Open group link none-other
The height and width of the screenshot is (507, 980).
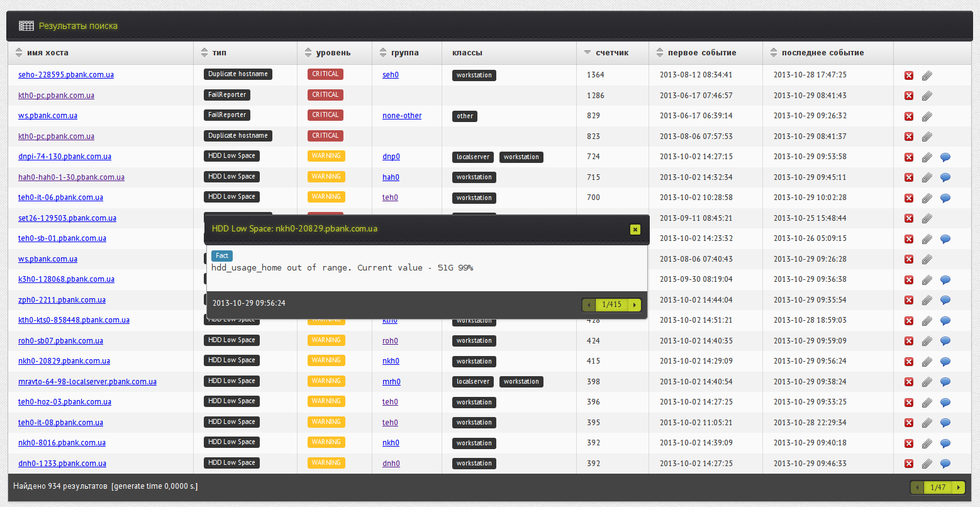point(402,116)
